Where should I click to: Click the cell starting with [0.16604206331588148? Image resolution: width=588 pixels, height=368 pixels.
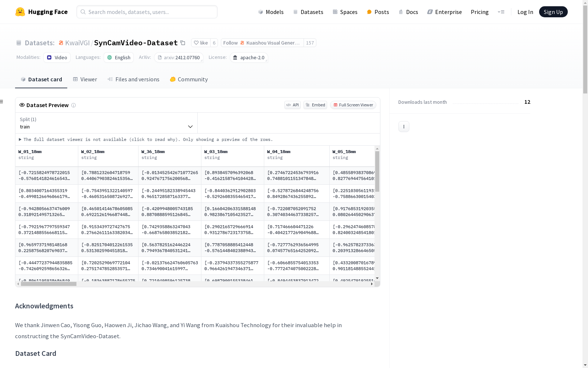(233, 212)
